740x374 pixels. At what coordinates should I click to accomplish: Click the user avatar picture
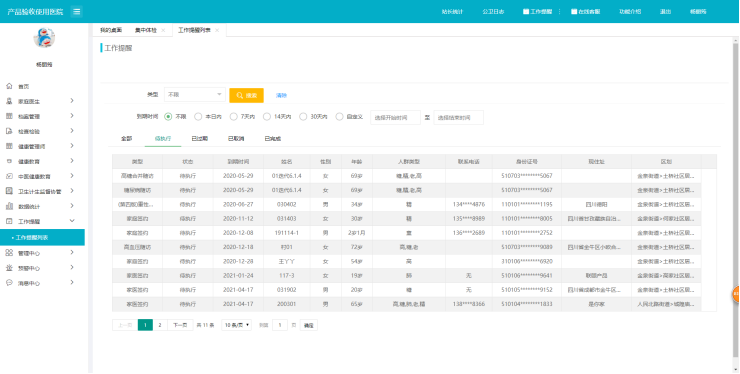44,38
